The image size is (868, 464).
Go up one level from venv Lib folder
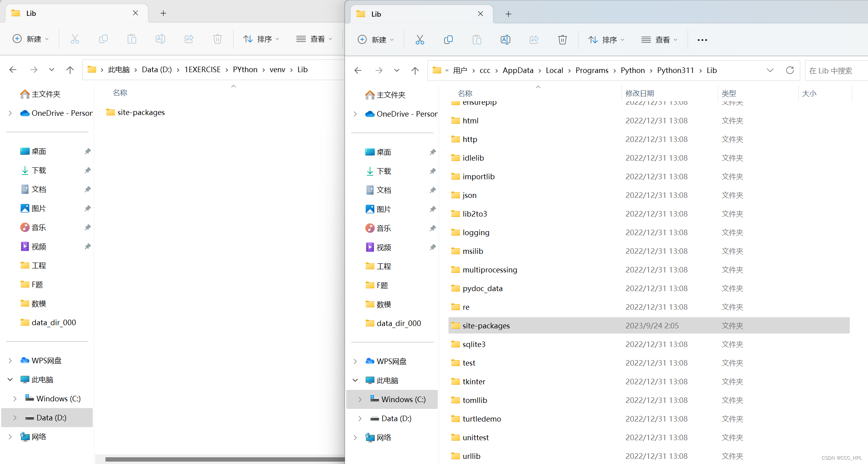(70, 70)
